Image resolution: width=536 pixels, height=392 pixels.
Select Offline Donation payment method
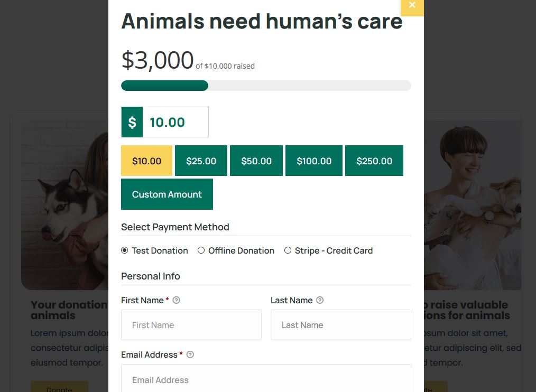(x=201, y=250)
